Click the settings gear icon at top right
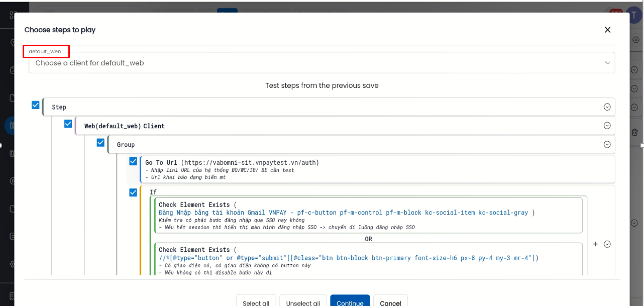 pyautogui.click(x=635, y=40)
